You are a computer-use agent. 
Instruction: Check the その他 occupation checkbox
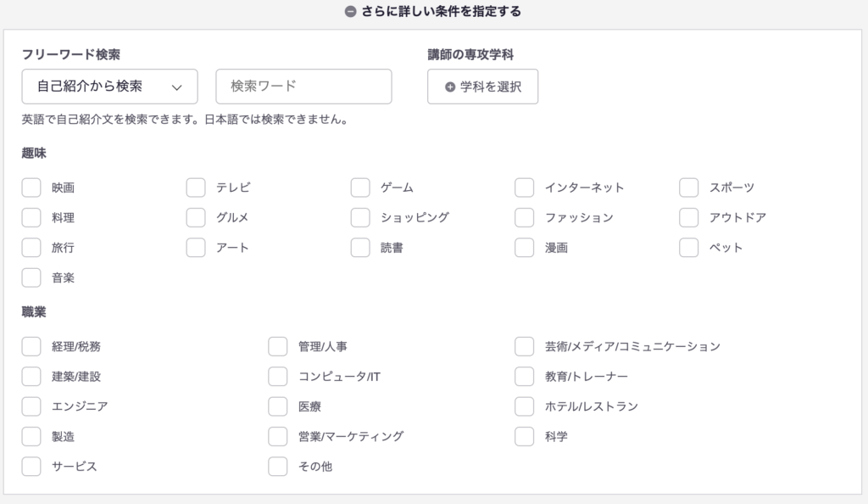point(278,466)
